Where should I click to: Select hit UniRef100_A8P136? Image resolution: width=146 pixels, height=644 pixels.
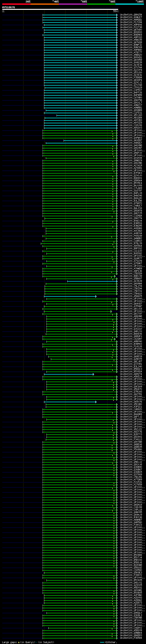131,271
